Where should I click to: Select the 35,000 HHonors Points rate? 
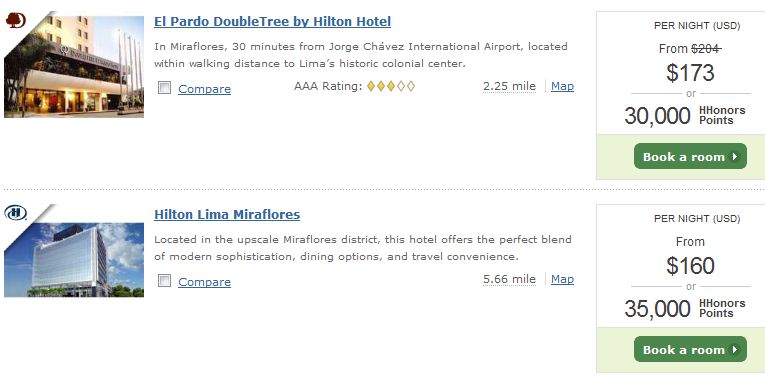tap(685, 308)
